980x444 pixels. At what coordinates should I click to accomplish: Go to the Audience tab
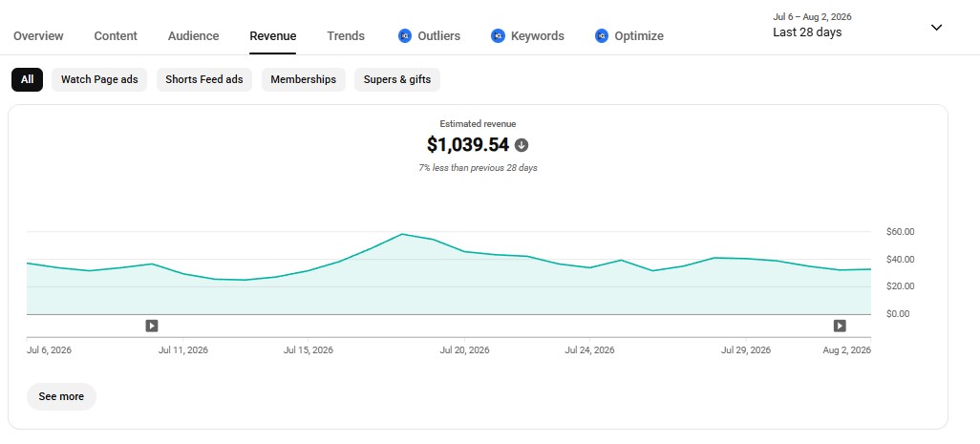(x=193, y=35)
